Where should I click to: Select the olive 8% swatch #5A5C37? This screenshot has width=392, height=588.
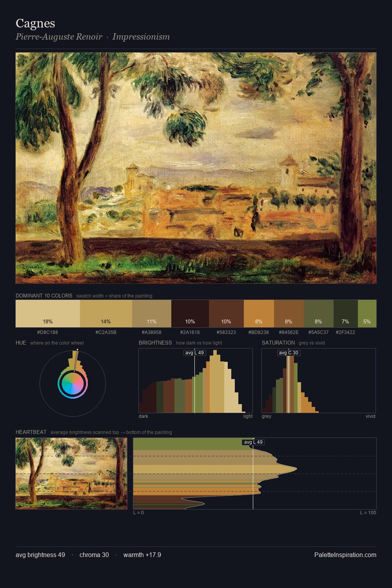click(319, 313)
